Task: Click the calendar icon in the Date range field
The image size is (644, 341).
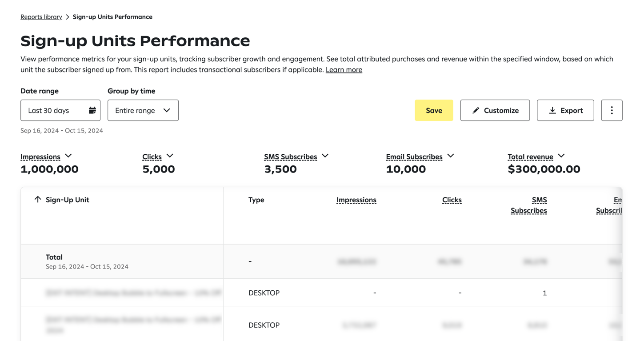Action: (92, 110)
